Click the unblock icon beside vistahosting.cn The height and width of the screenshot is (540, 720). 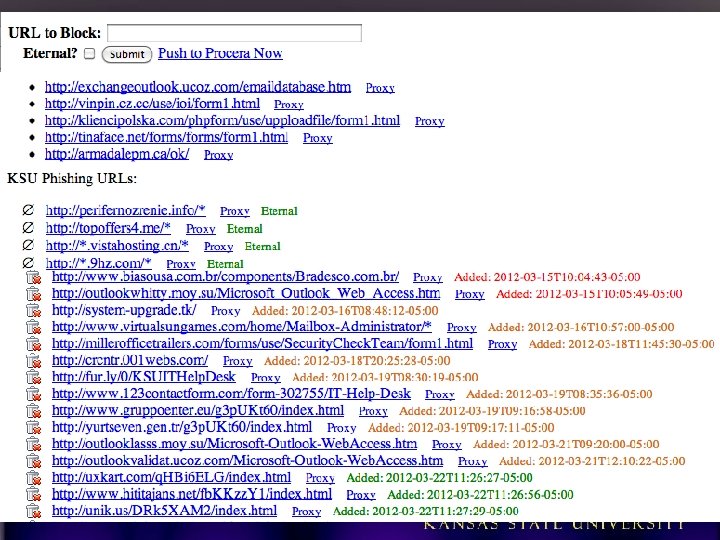click(28, 245)
